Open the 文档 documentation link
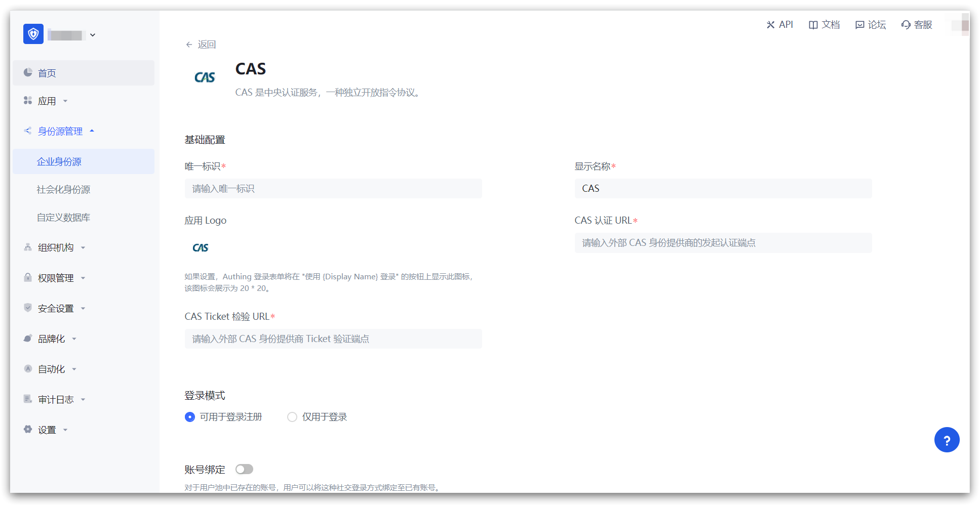 (x=824, y=25)
